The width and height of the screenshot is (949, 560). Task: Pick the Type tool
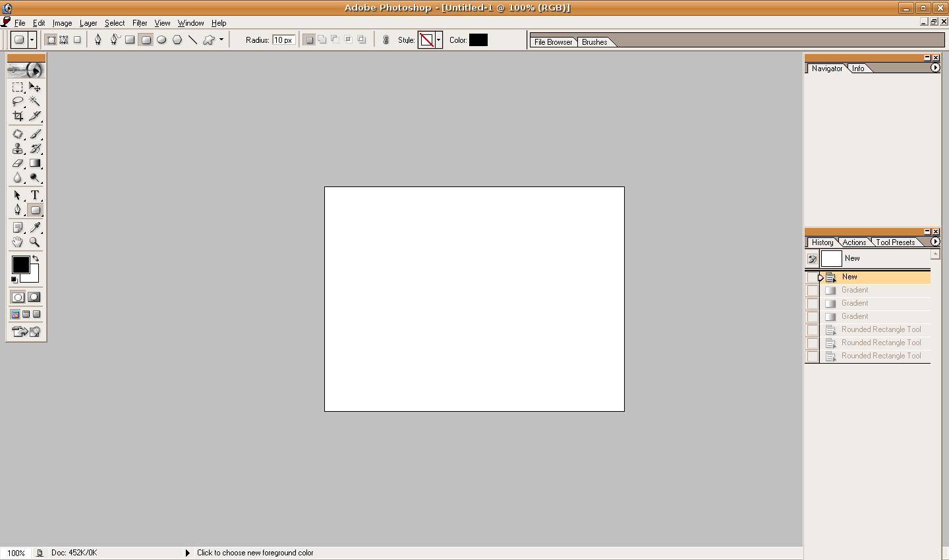(35, 195)
